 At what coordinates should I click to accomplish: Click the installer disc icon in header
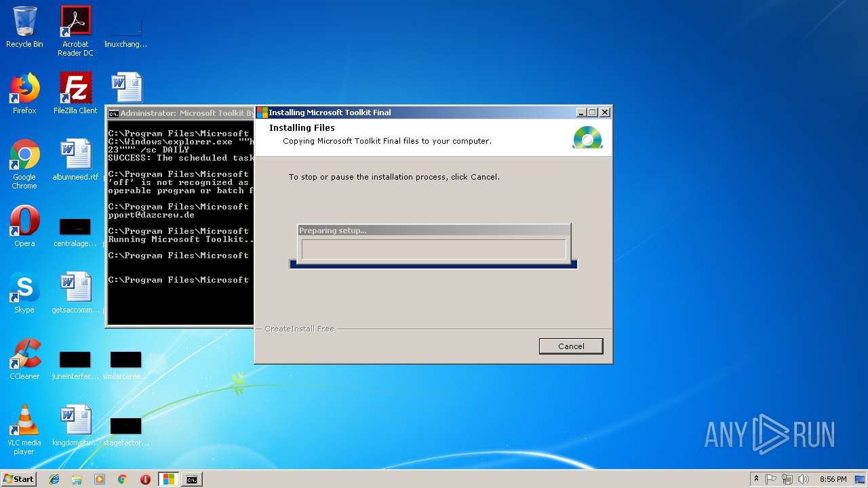point(587,137)
